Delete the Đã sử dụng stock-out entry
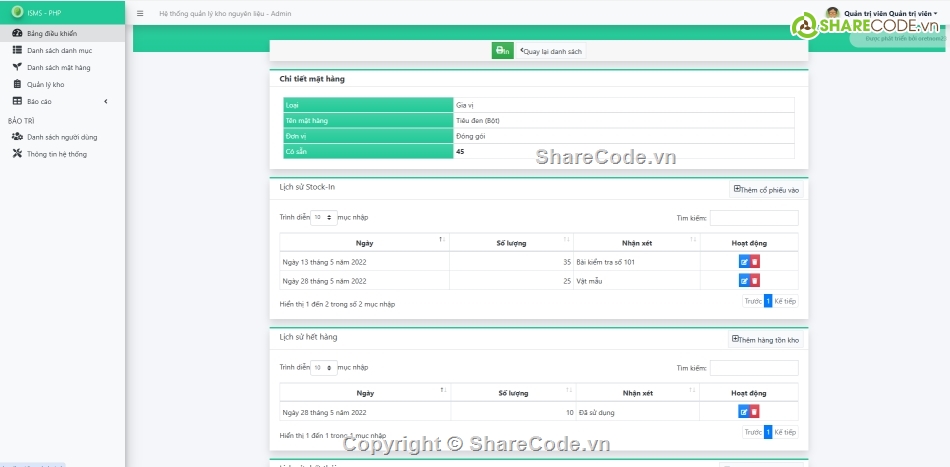This screenshot has height=467, width=950. pos(755,411)
